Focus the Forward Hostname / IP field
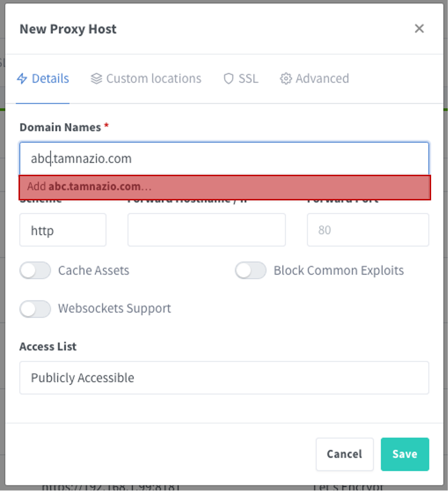This screenshot has height=491, width=448. (x=207, y=230)
